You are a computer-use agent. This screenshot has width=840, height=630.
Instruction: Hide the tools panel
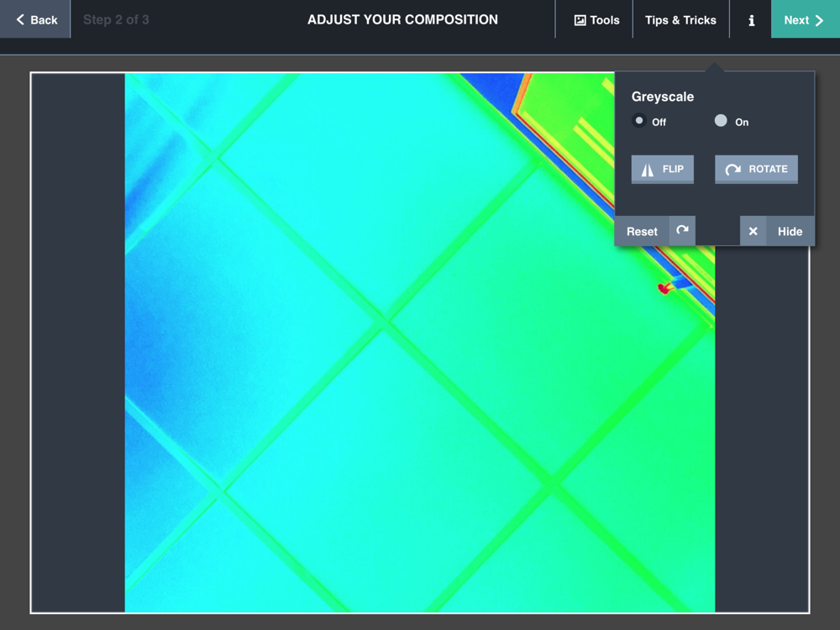(790, 232)
